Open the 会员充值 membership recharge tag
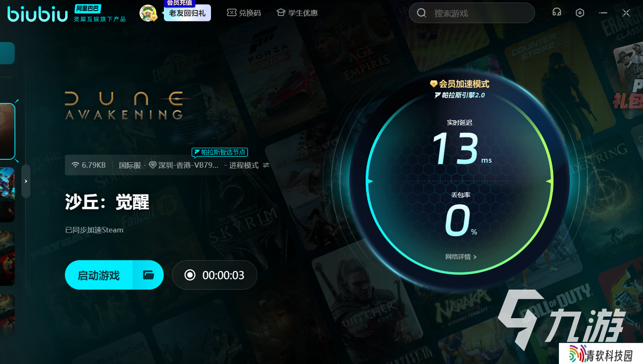The width and height of the screenshot is (643, 364). click(x=179, y=3)
